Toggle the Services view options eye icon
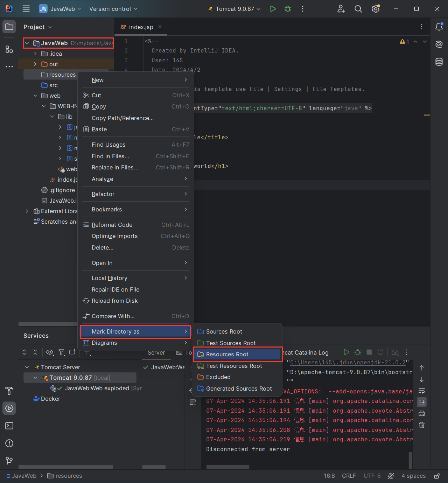 coord(50,352)
